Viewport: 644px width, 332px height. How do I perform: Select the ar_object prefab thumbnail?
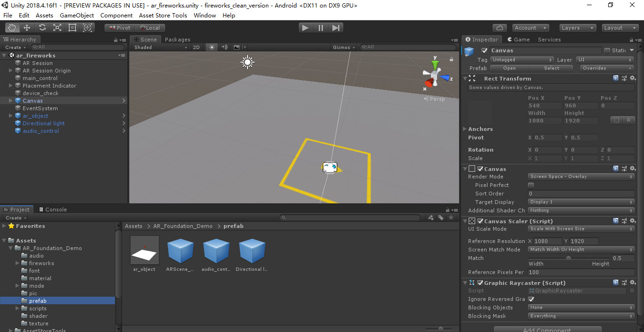pos(144,250)
